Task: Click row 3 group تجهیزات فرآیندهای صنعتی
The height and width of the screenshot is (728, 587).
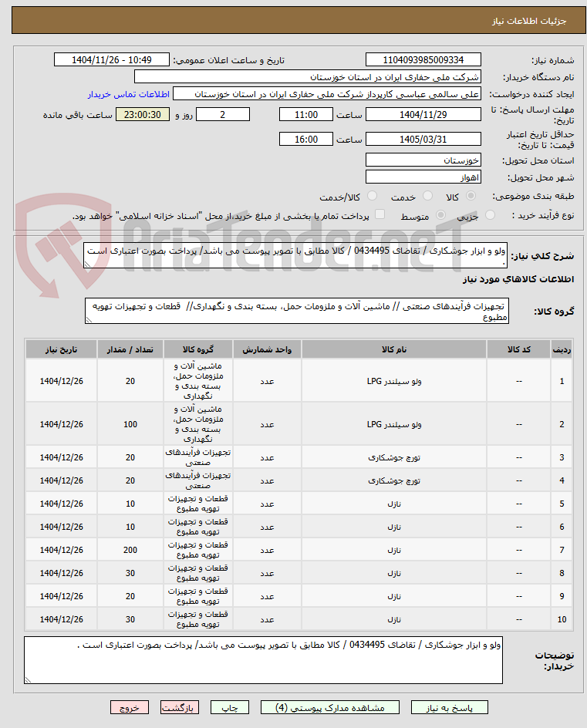Action: [198, 457]
